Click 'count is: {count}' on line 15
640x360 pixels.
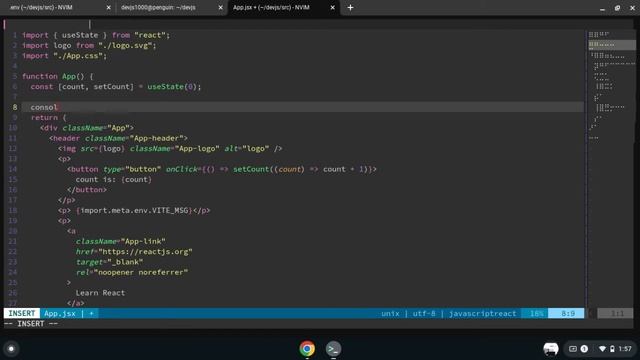coord(113,179)
